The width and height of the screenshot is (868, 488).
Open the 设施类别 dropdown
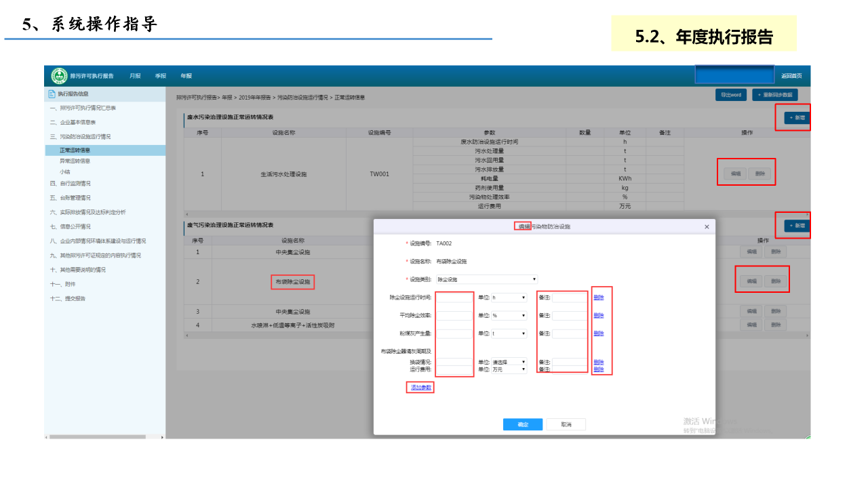click(x=486, y=279)
